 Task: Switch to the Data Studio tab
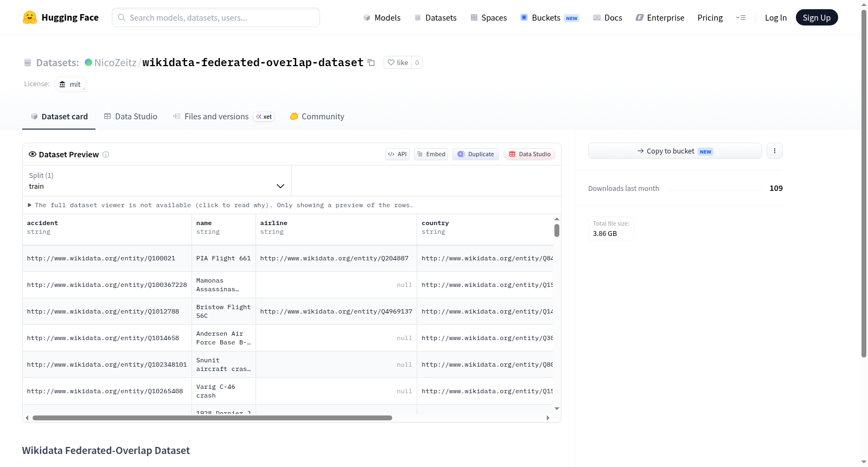tap(131, 116)
